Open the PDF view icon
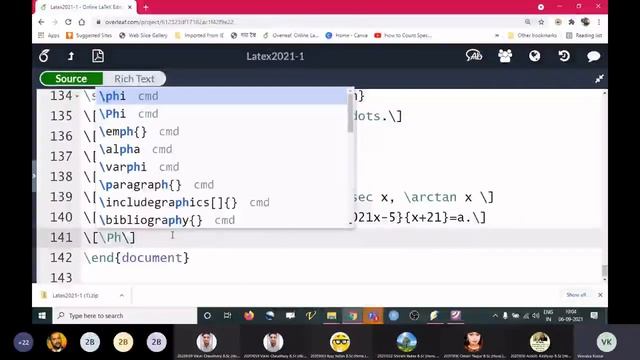640x360 pixels. [98, 56]
